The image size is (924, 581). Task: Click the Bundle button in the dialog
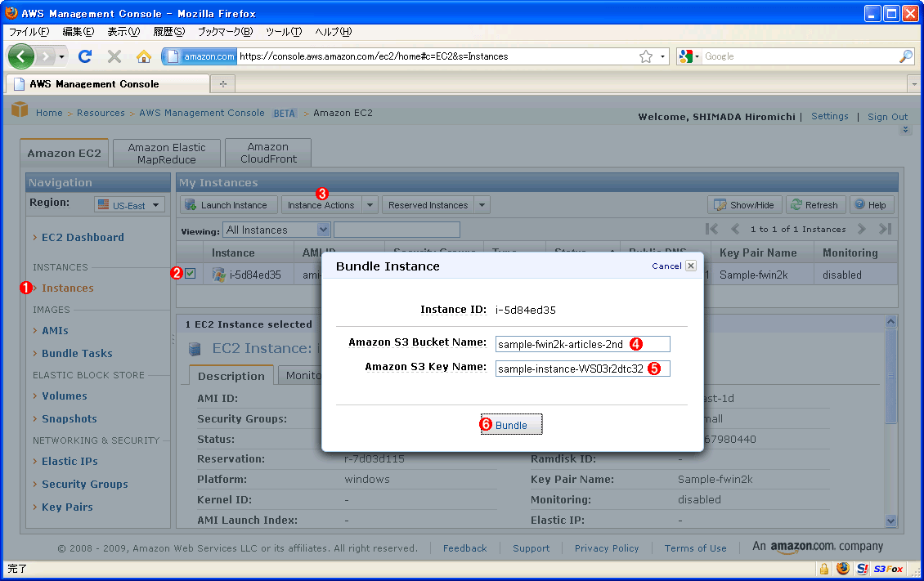tap(512, 424)
